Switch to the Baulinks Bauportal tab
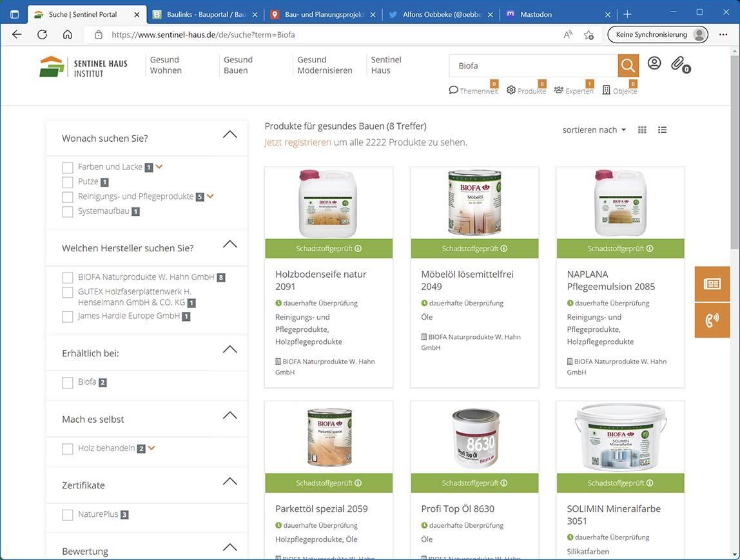This screenshot has width=740, height=560. [205, 15]
